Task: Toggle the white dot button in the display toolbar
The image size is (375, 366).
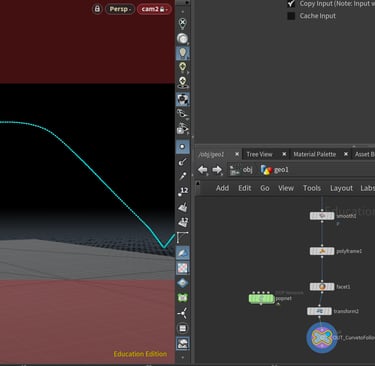Action: coord(183,147)
